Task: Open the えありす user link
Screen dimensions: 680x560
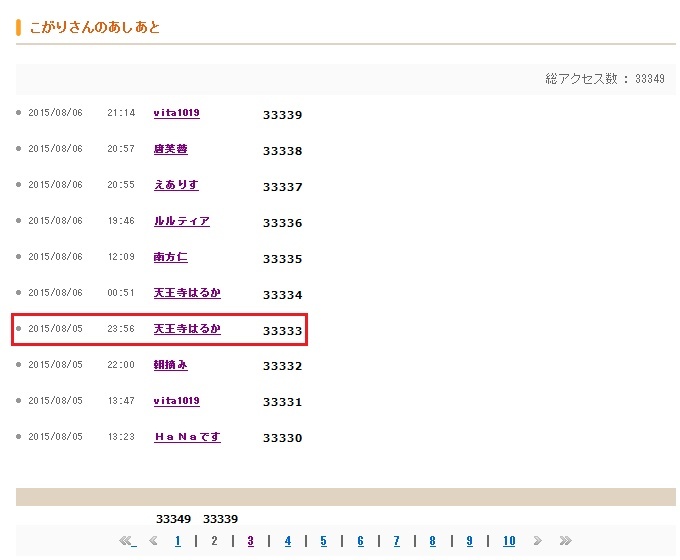Action: click(176, 185)
